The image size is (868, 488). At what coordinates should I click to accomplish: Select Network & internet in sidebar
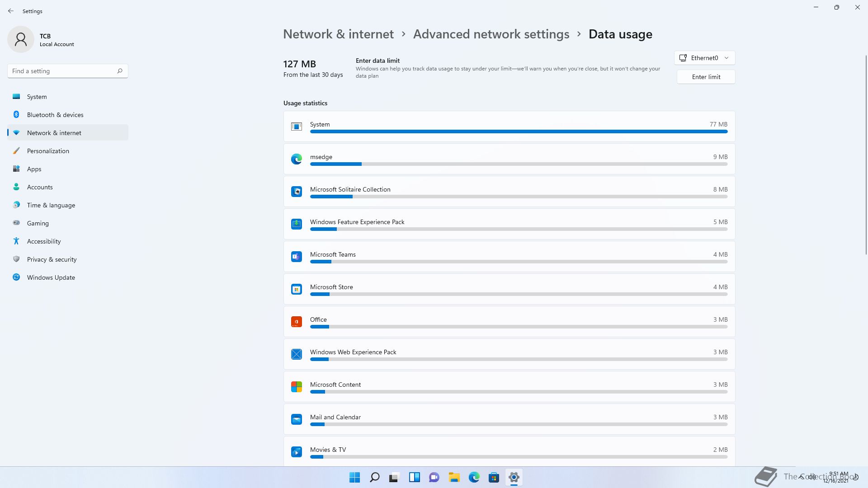[68, 132]
